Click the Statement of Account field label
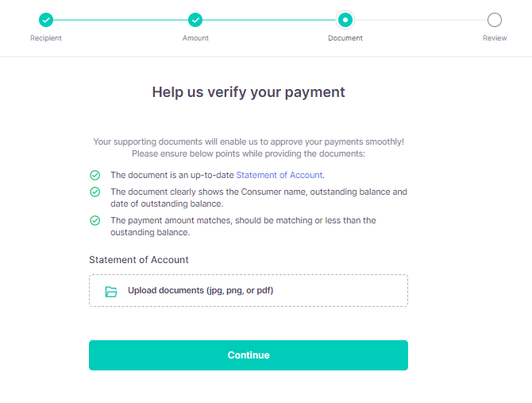Viewport: 532px width, 403px height. point(139,260)
